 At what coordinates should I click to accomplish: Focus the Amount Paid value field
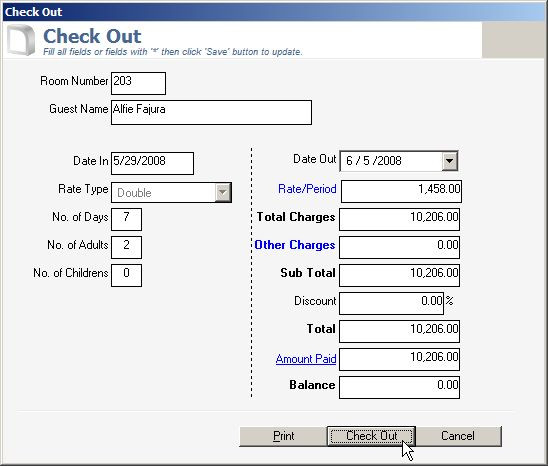tap(399, 359)
